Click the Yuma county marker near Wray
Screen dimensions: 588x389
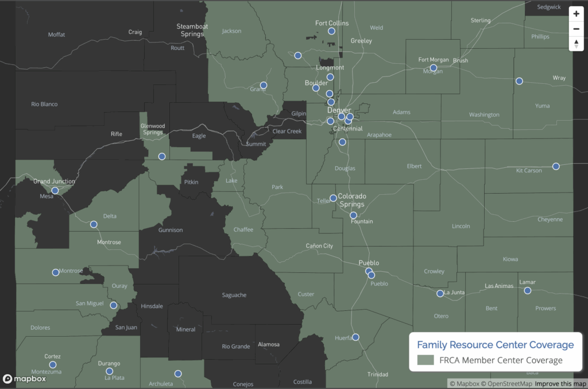click(x=519, y=81)
